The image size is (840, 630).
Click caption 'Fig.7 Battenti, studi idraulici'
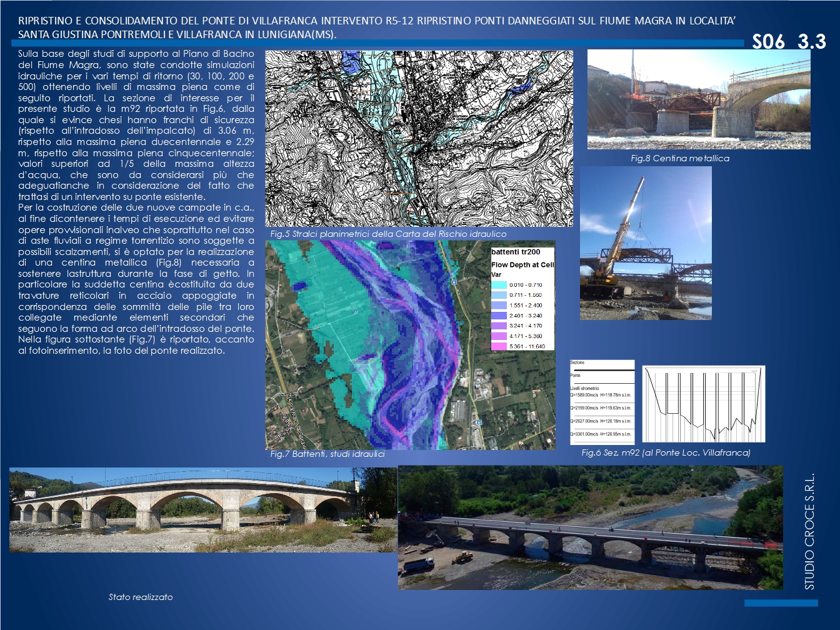point(327,454)
